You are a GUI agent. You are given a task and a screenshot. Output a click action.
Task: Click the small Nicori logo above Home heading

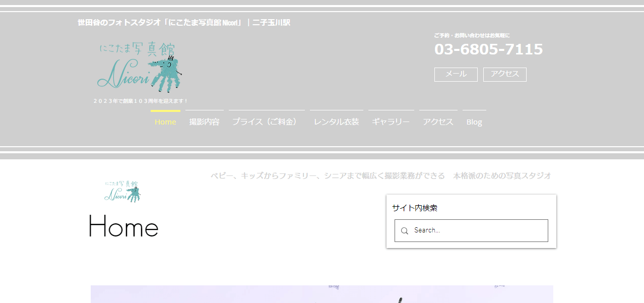[x=122, y=192]
